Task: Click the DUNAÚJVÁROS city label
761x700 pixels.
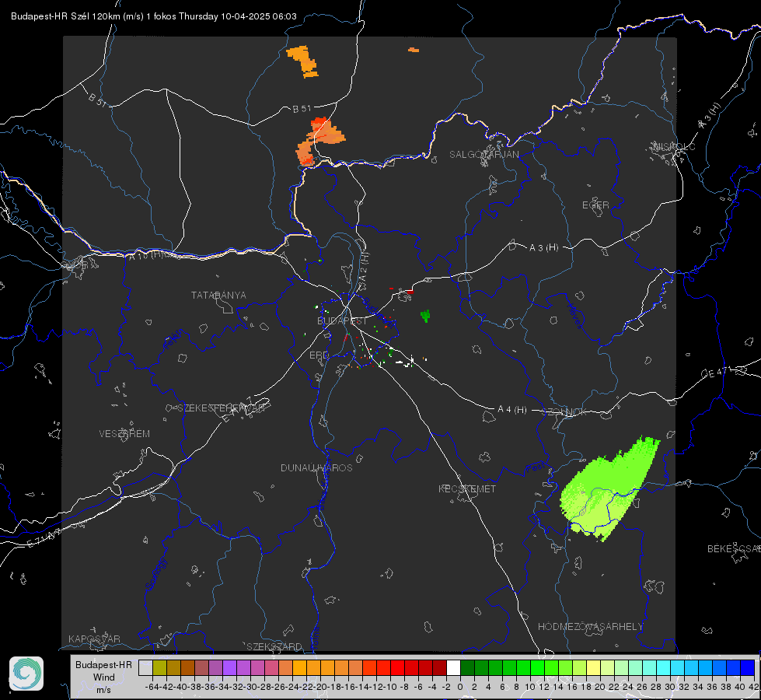Action: (316, 467)
